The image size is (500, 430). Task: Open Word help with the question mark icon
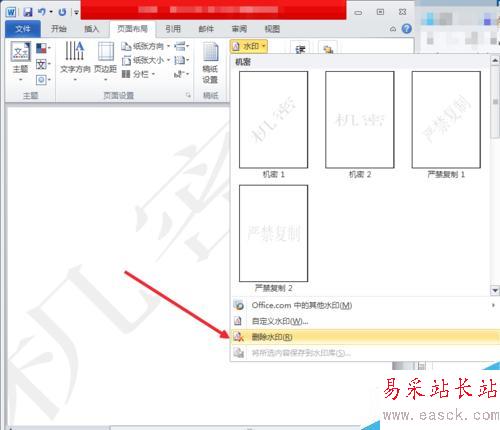tap(406, 29)
